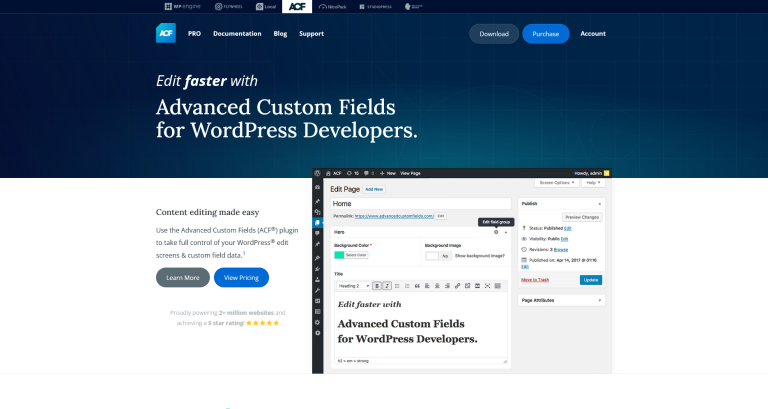Select the ACF tab in top bar
768x409 pixels.
pos(297,6)
